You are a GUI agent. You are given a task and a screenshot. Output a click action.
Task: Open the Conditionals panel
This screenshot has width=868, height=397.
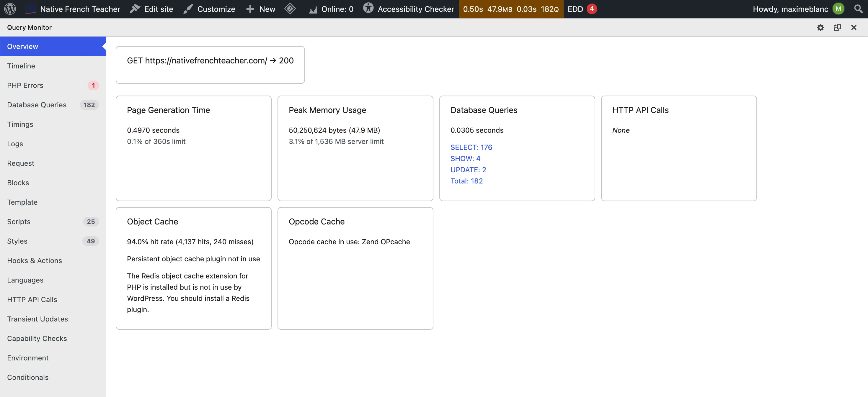53,378
